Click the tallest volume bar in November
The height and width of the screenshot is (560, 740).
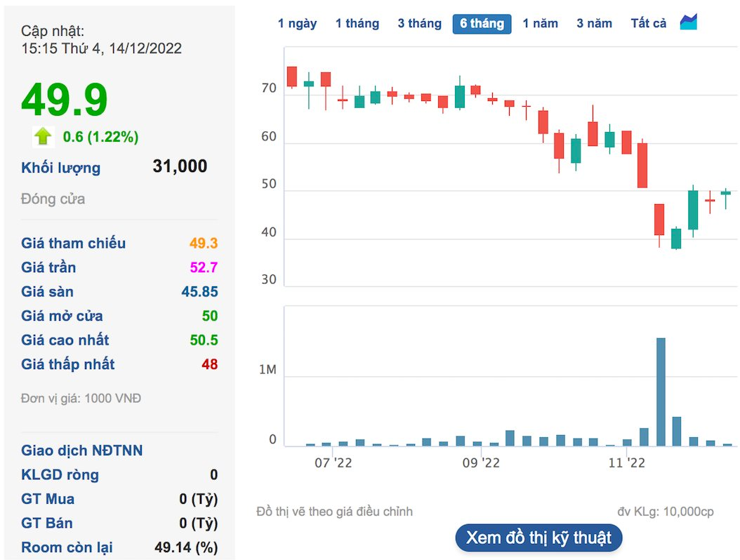[660, 392]
